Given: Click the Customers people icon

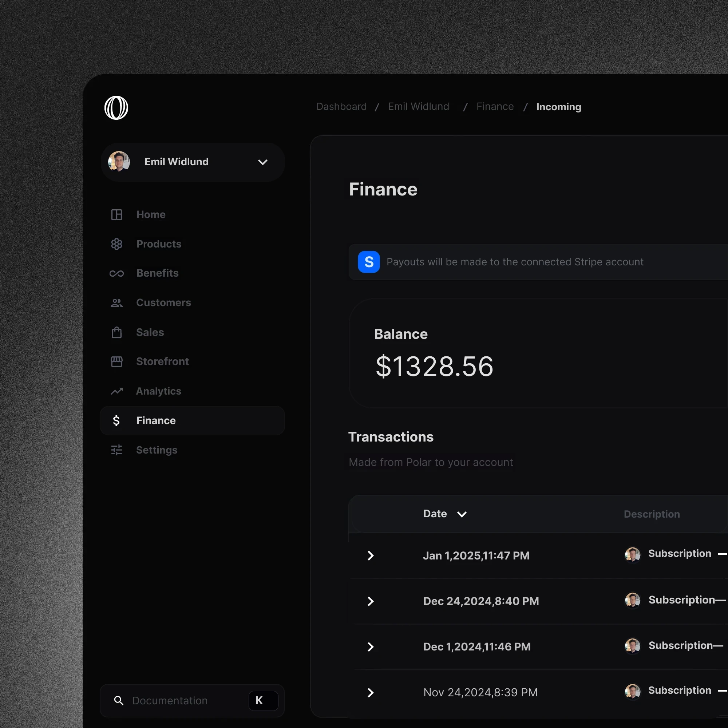Looking at the screenshot, I should [116, 302].
